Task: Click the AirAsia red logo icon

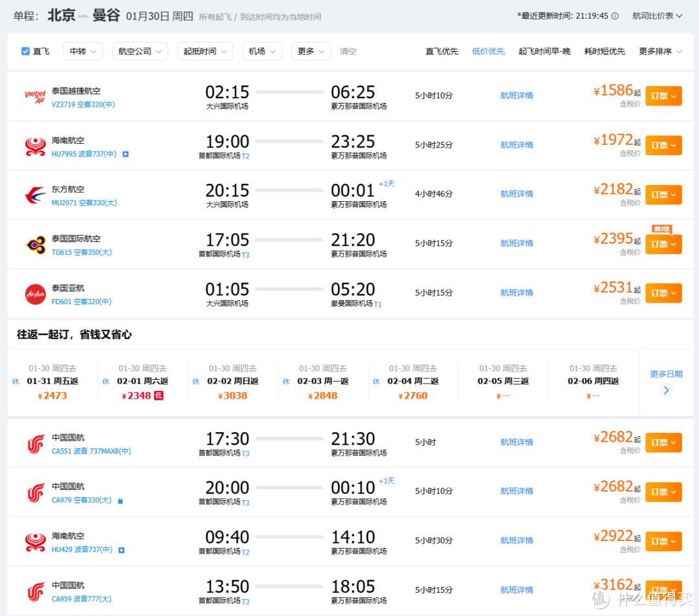Action: (35, 294)
